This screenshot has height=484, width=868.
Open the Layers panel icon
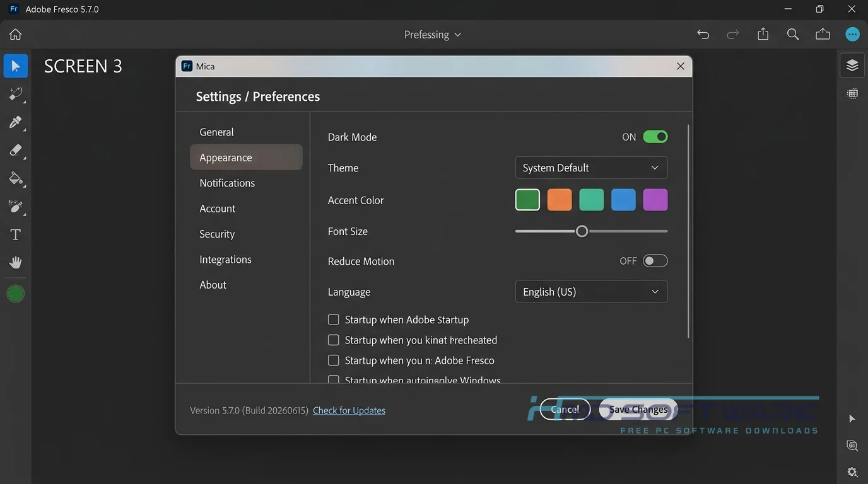[x=852, y=66]
